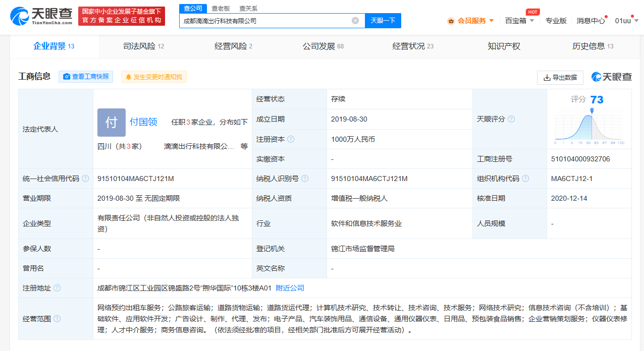Click the 天眼查 logo in the header

point(41,16)
